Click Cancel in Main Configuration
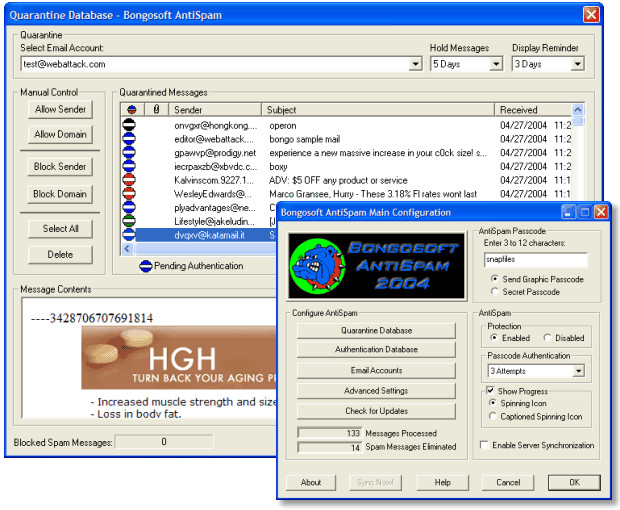This screenshot has height=510, width=620. coord(508,482)
